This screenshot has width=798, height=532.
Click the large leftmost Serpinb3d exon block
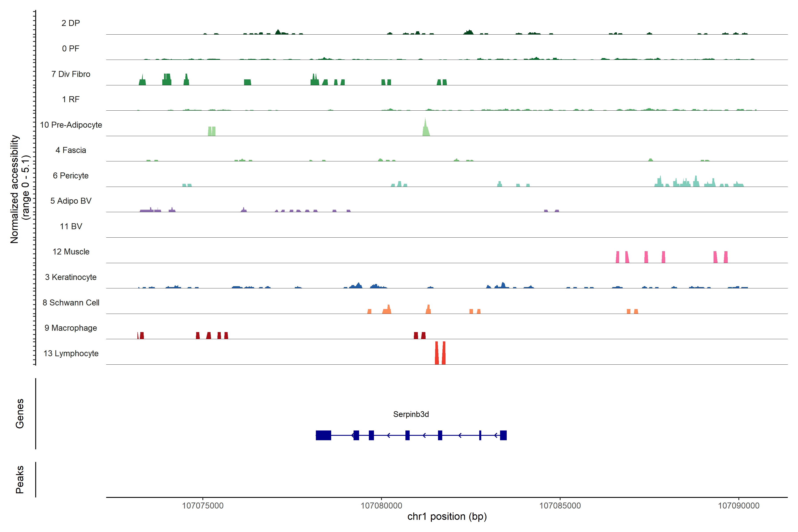pyautogui.click(x=323, y=435)
